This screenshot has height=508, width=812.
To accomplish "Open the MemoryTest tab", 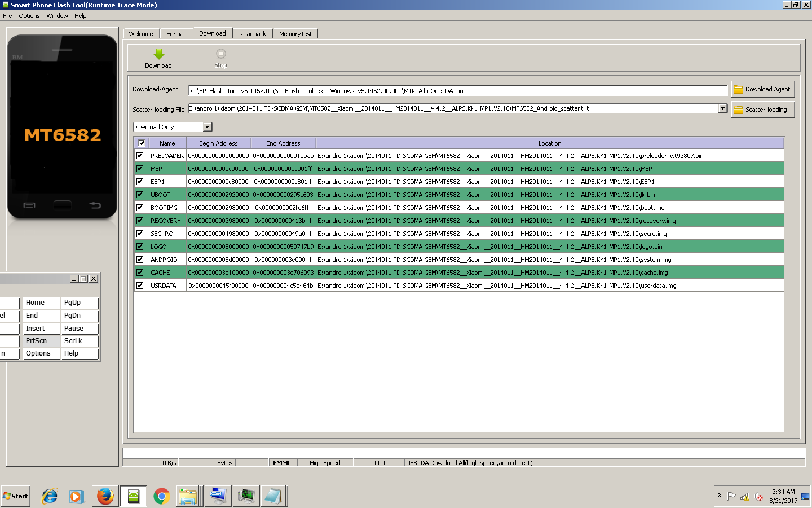I will pyautogui.click(x=295, y=34).
